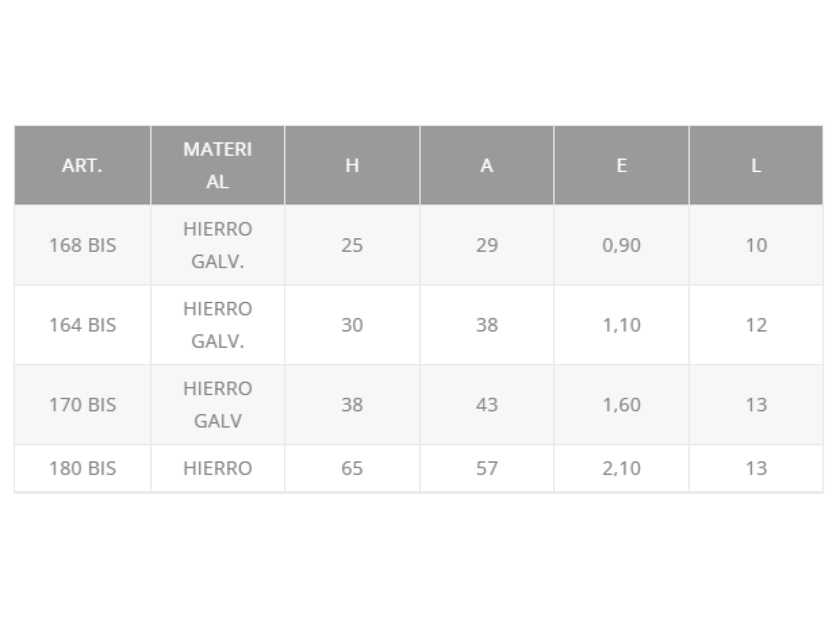840x630 pixels.
Task: Click the A column header
Action: point(486,165)
